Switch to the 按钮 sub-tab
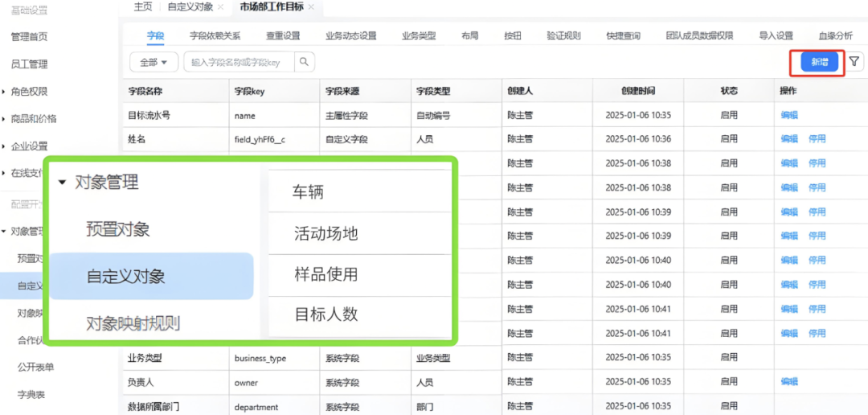The width and height of the screenshot is (868, 415). tap(513, 36)
